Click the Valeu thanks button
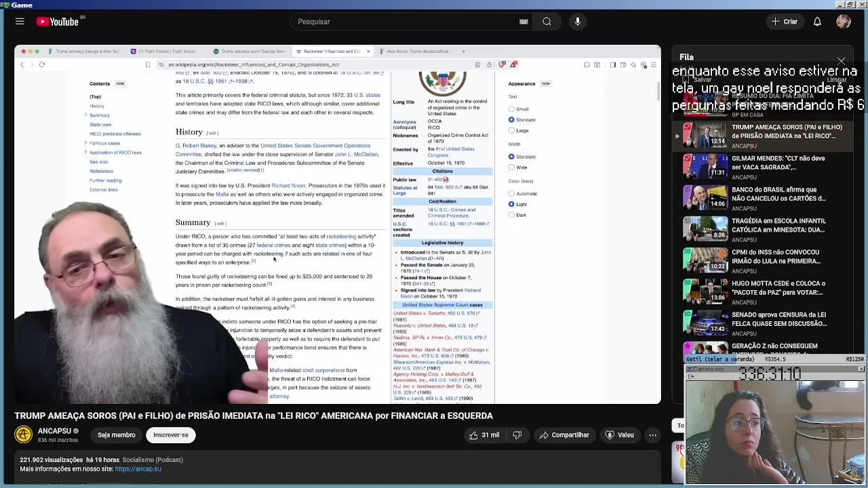Viewport: 868px width, 488px height. [x=619, y=435]
